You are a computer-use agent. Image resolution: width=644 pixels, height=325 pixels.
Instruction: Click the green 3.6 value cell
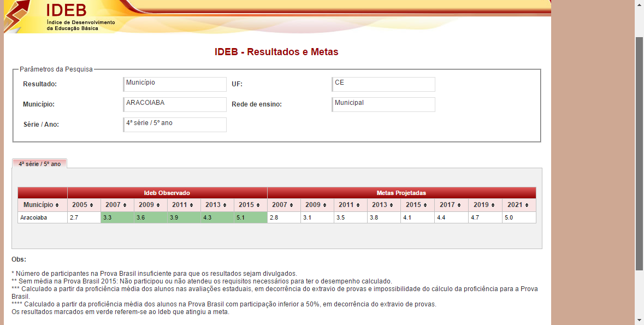pos(150,217)
